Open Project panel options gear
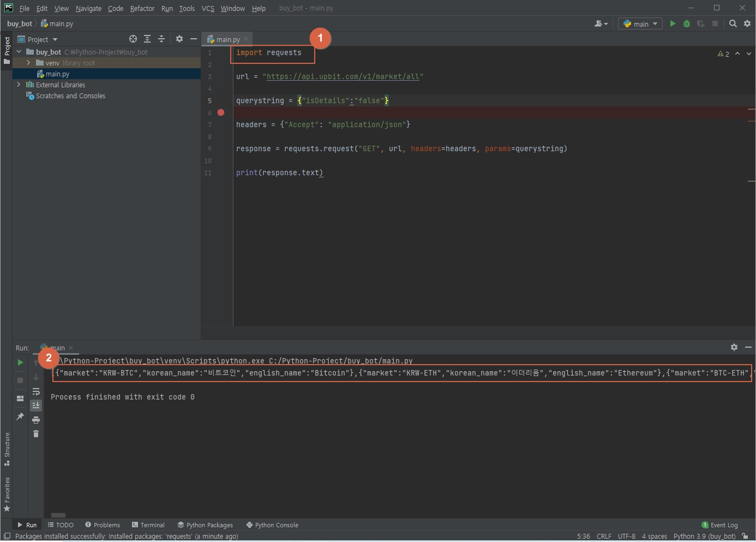Viewport: 756px width, 542px height. (x=179, y=39)
